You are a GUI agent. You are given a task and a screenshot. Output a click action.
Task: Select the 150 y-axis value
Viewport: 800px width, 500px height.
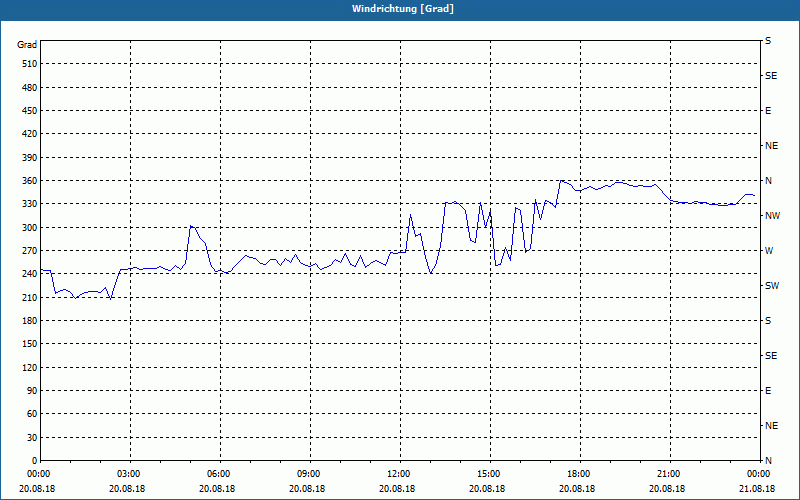(30, 344)
